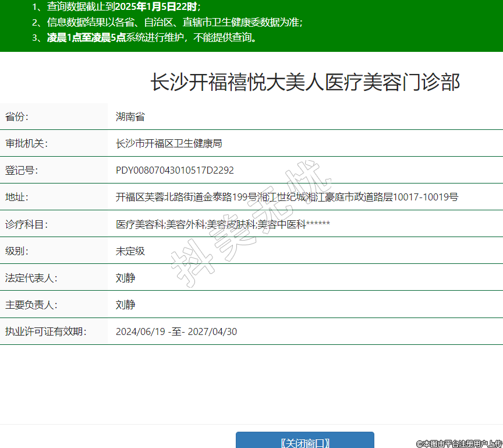Click the 省份 field label
The height and width of the screenshot is (448, 503).
click(17, 117)
